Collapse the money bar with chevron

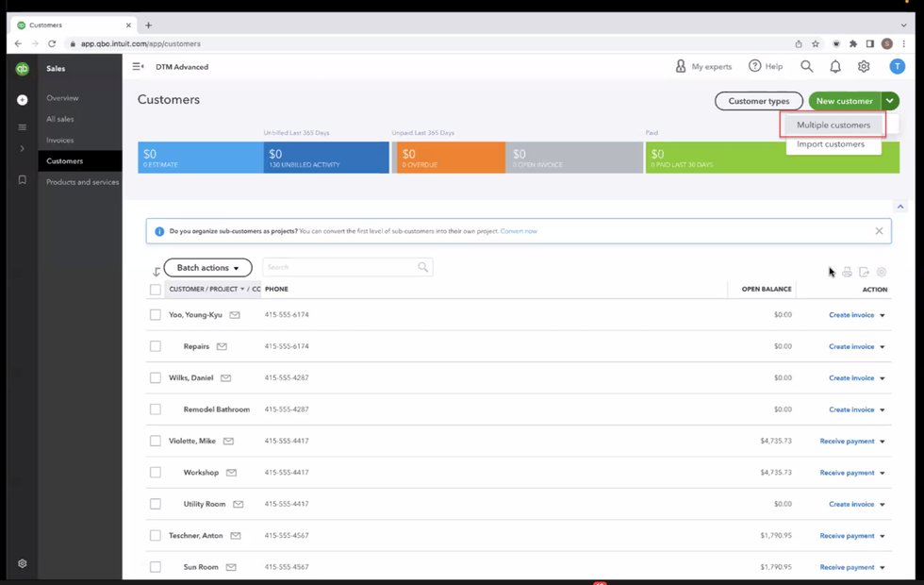900,207
